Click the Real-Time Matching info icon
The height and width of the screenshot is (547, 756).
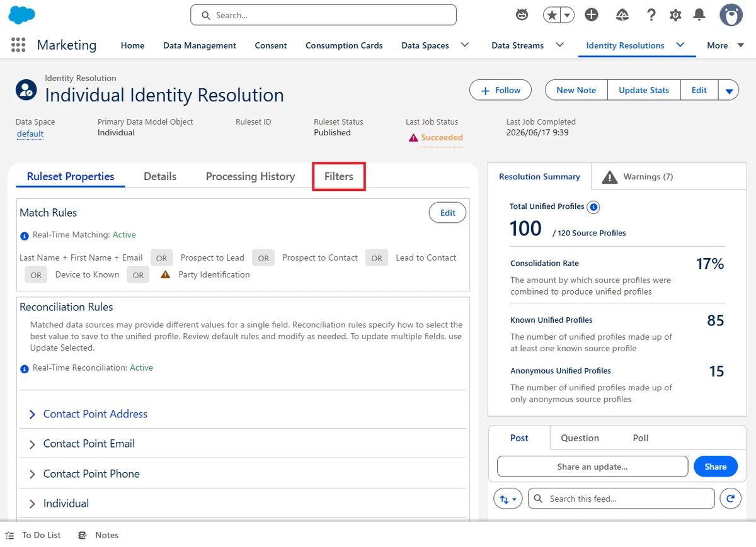[25, 235]
